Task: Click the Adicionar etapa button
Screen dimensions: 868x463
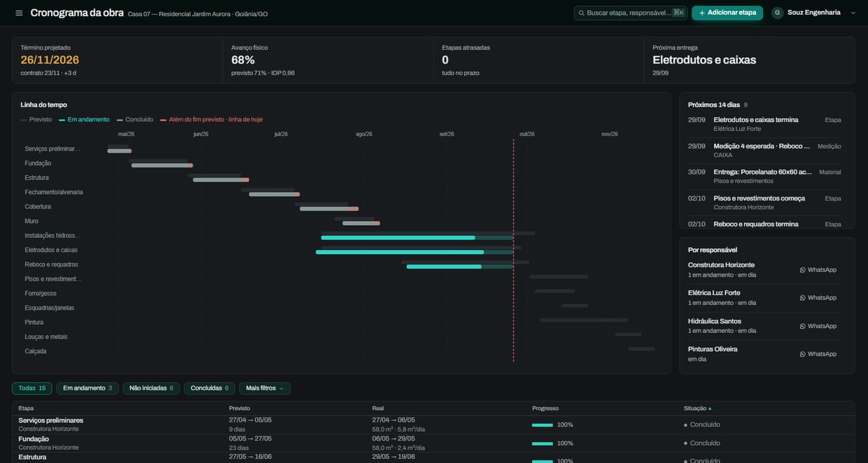Action: [x=727, y=13]
